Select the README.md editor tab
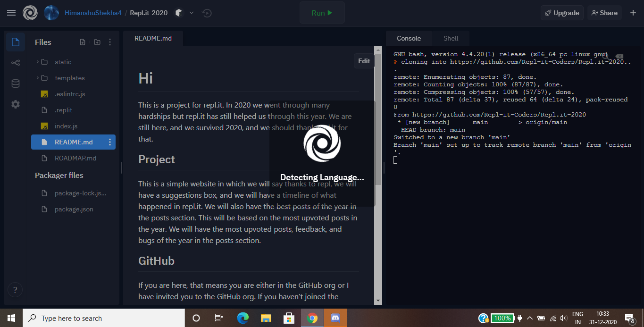 click(x=153, y=38)
